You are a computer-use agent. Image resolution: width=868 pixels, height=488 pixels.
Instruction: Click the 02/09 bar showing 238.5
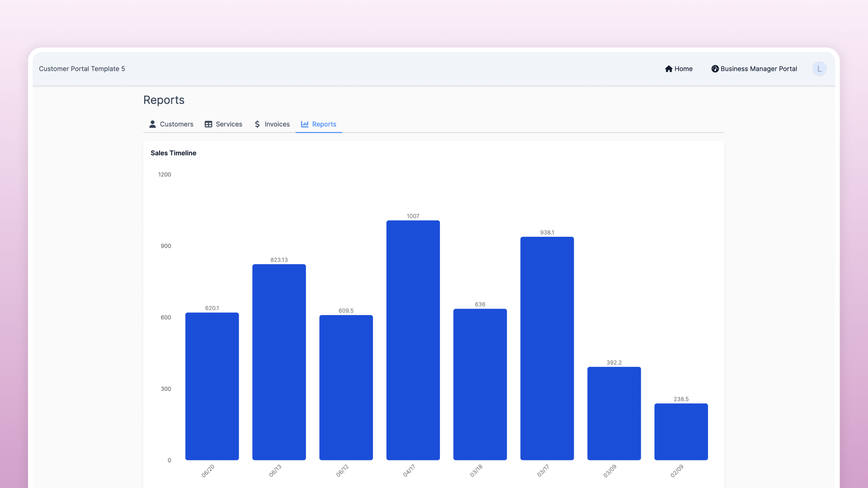[681, 432]
